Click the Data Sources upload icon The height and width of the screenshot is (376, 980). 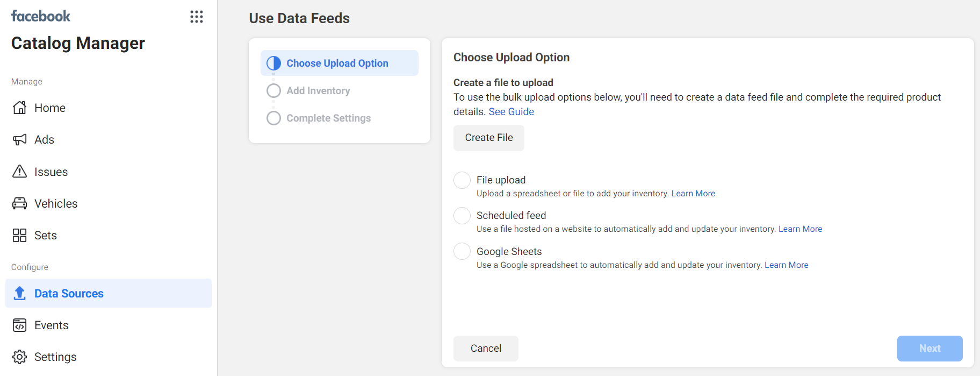click(x=19, y=293)
